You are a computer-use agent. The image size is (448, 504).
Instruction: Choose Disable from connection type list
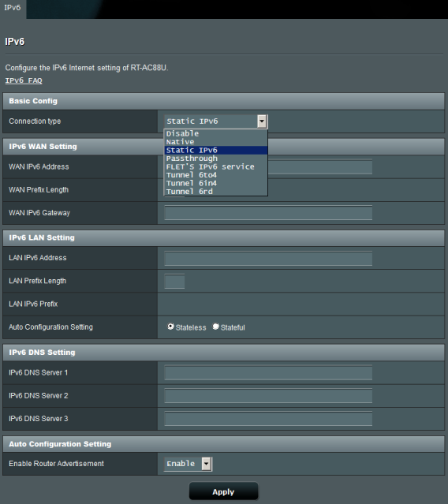tap(215, 133)
